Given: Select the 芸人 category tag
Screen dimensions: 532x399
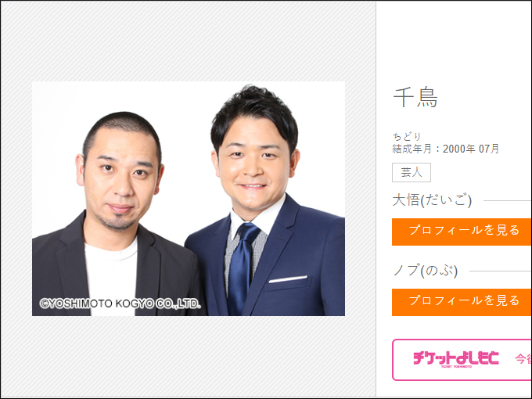Looking at the screenshot, I should [x=412, y=172].
